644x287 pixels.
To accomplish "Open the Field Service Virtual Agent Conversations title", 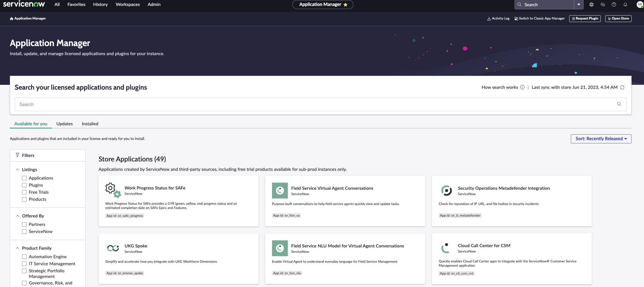I will click(x=332, y=188).
